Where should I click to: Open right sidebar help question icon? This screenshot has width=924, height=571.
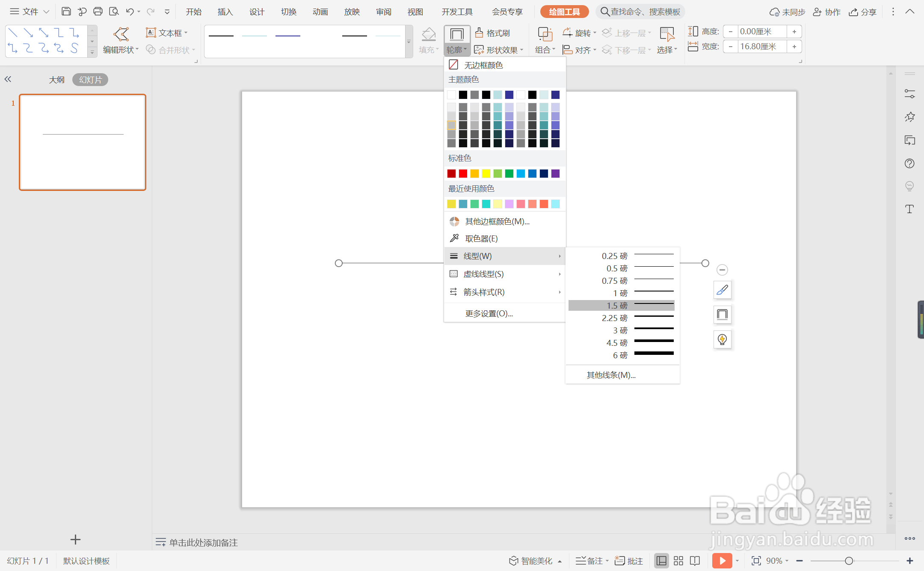coord(909,163)
